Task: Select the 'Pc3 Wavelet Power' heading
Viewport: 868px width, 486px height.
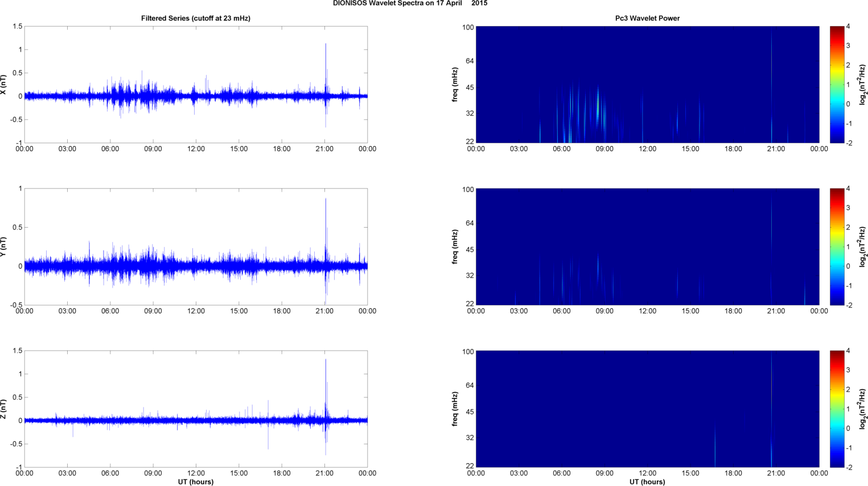Action: [x=647, y=18]
